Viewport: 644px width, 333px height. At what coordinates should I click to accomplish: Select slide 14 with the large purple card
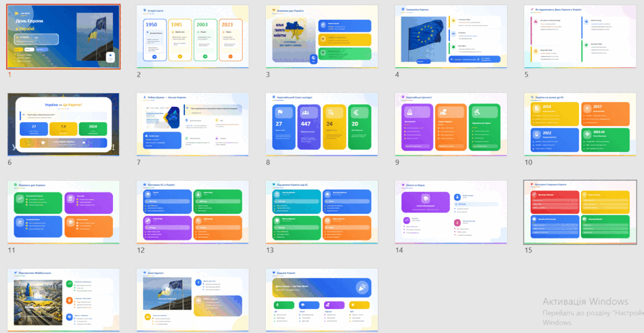coord(451,212)
